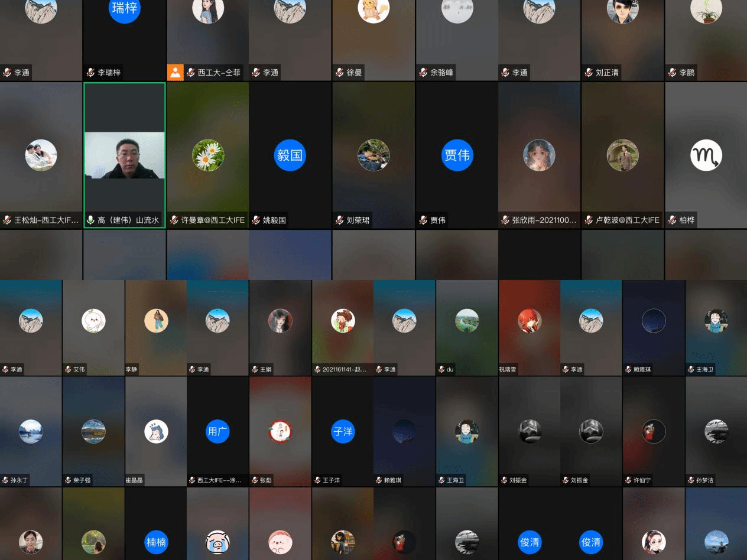Click the name label 余骆峰
This screenshot has height=560, width=747.
click(441, 73)
